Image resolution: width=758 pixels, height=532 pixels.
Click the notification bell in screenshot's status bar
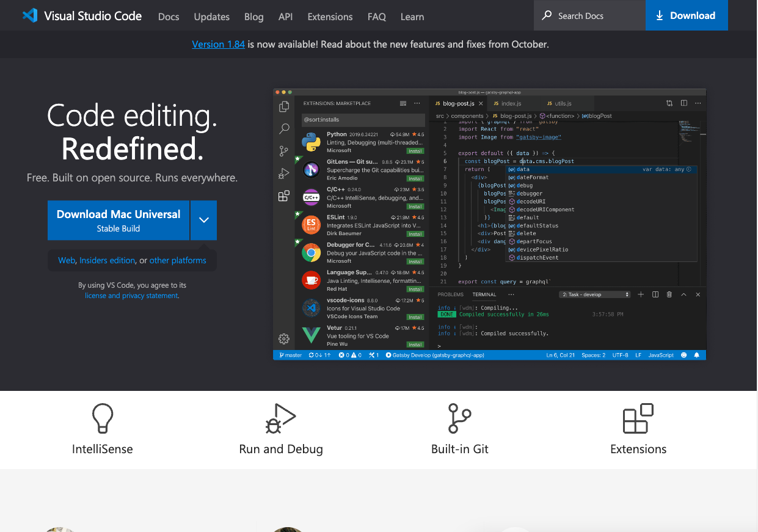[697, 355]
